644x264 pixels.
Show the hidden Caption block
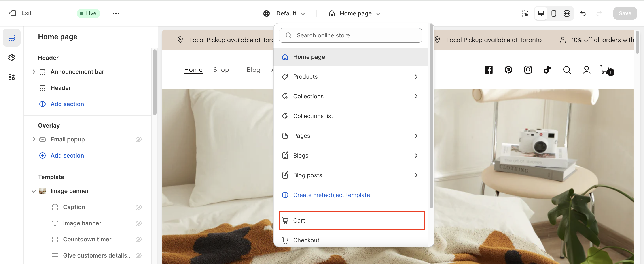click(x=138, y=207)
